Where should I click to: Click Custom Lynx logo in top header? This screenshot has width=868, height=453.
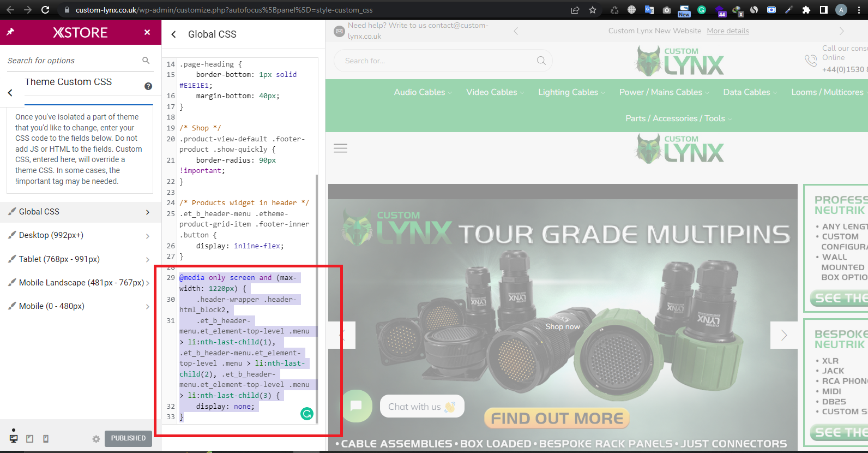pyautogui.click(x=679, y=61)
